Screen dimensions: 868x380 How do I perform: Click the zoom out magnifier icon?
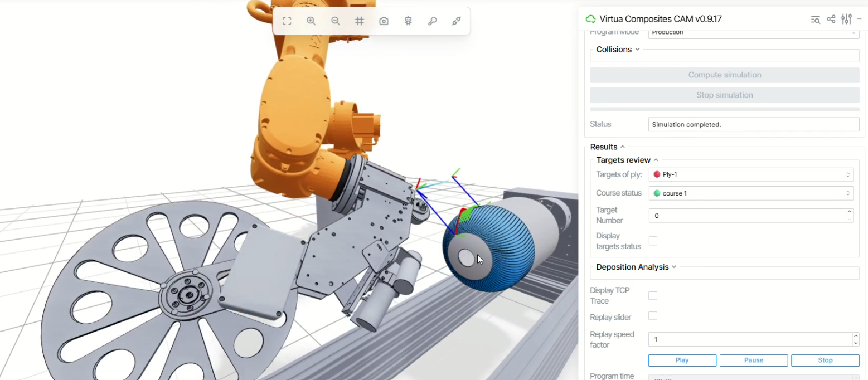pyautogui.click(x=336, y=21)
